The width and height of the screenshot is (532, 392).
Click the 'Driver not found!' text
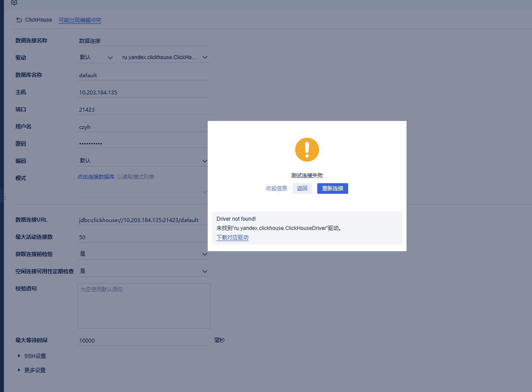click(x=236, y=219)
